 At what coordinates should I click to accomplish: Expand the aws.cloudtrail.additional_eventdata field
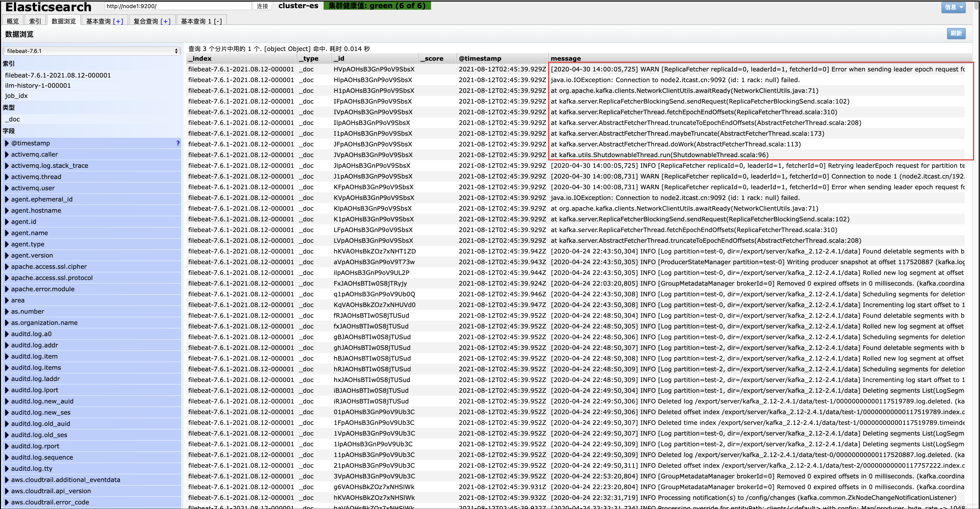point(92,480)
